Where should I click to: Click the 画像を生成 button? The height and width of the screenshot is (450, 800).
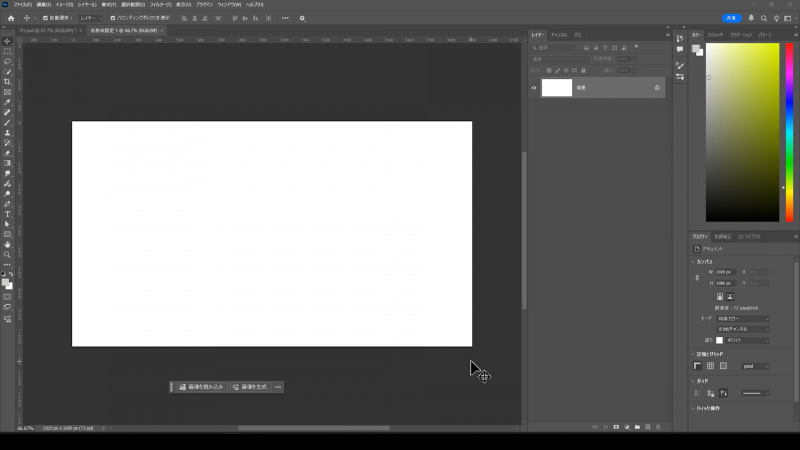coord(250,387)
